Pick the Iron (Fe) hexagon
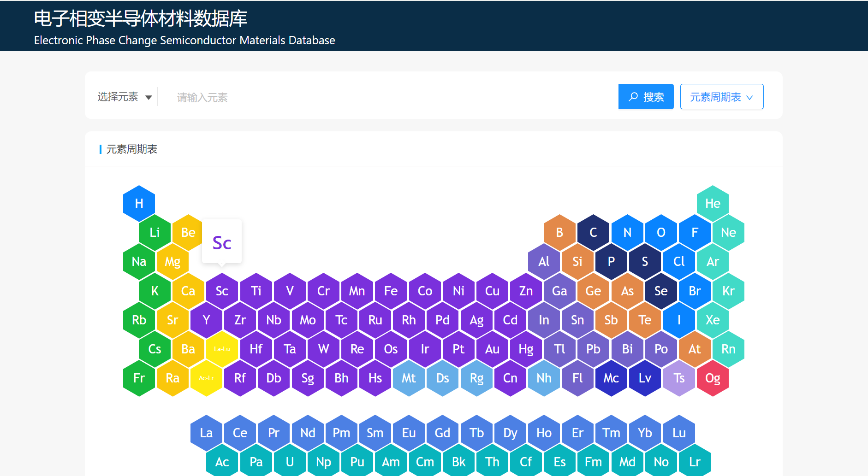 click(391, 291)
